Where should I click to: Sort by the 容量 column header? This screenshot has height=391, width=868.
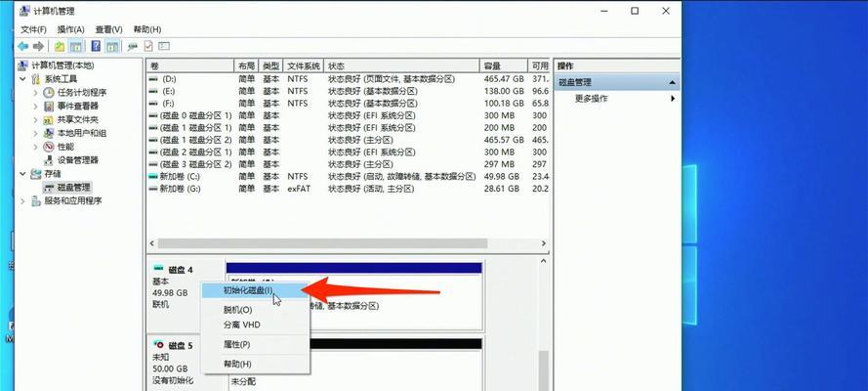503,65
